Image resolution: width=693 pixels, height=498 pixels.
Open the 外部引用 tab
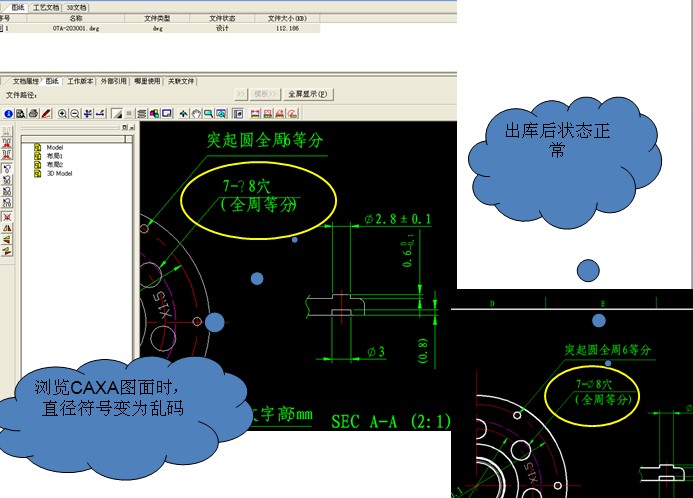[114, 81]
